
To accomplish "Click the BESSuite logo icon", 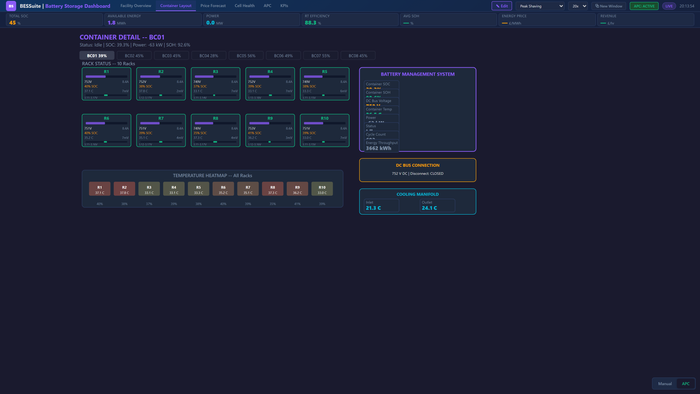I will [11, 6].
